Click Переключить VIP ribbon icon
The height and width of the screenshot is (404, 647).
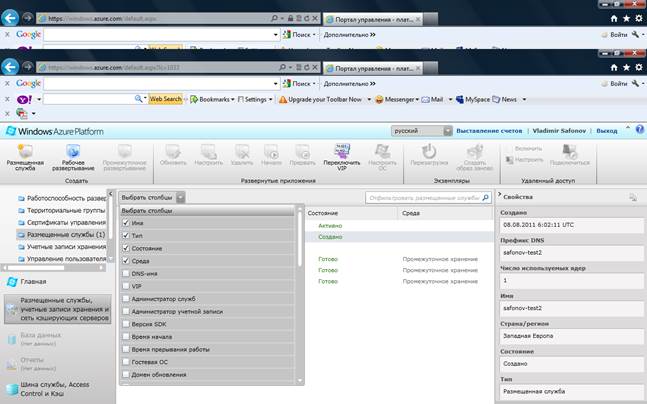(x=342, y=157)
